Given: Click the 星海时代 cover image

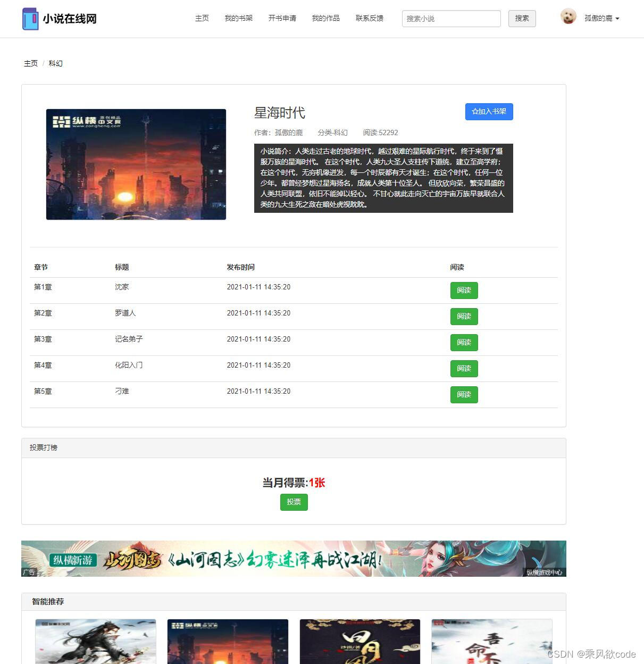Looking at the screenshot, I should click(x=136, y=164).
